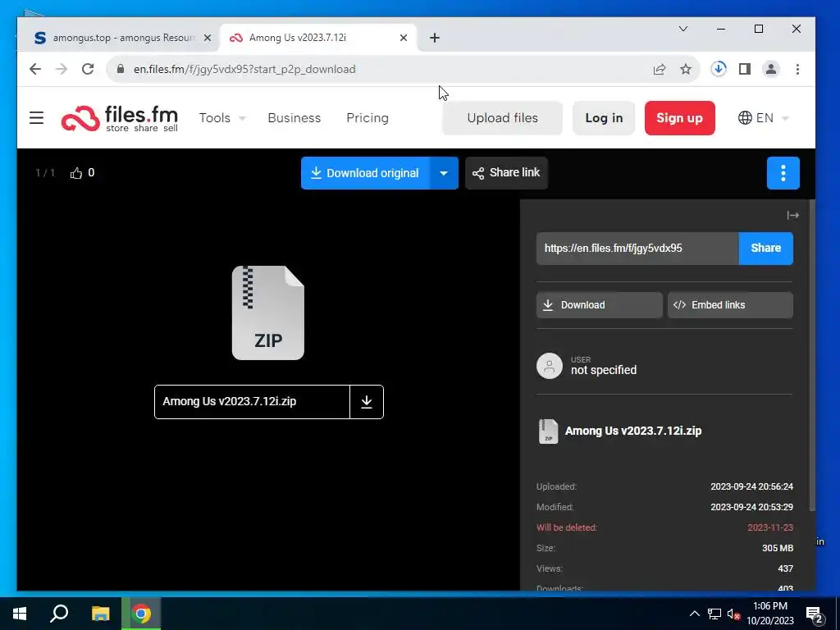Viewport: 840px width, 630px height.
Task: Open the Chrome profile icon
Action: (x=771, y=69)
